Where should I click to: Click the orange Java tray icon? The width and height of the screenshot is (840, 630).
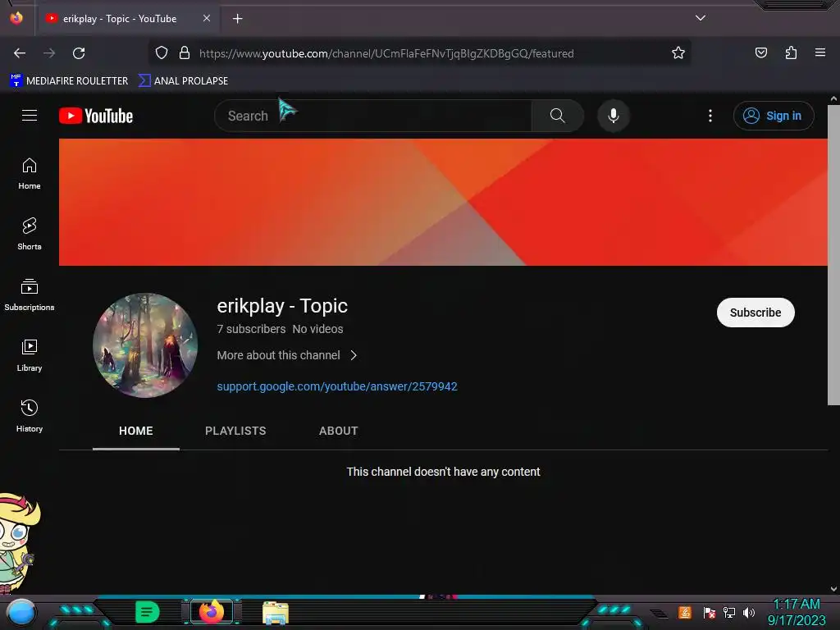pyautogui.click(x=685, y=612)
